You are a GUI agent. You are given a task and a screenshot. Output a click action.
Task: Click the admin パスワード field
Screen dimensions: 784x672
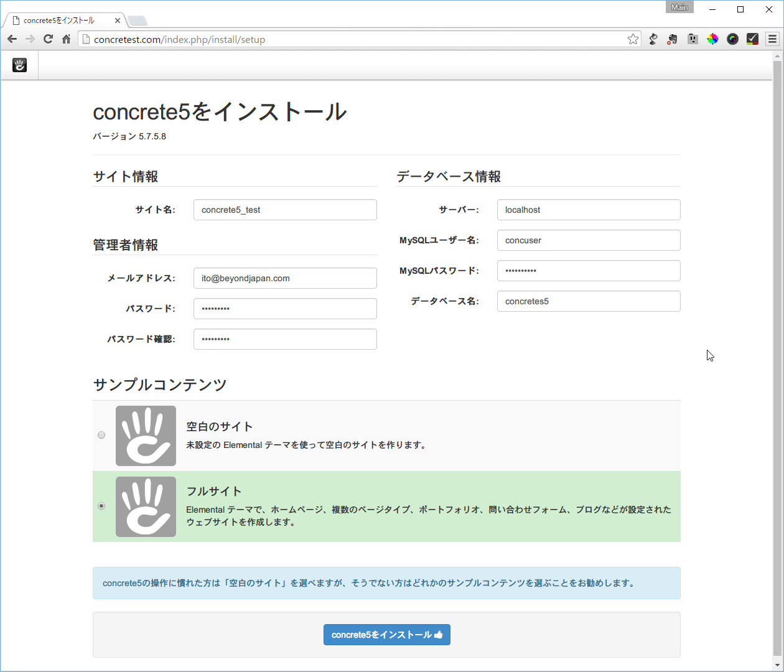[x=285, y=309]
